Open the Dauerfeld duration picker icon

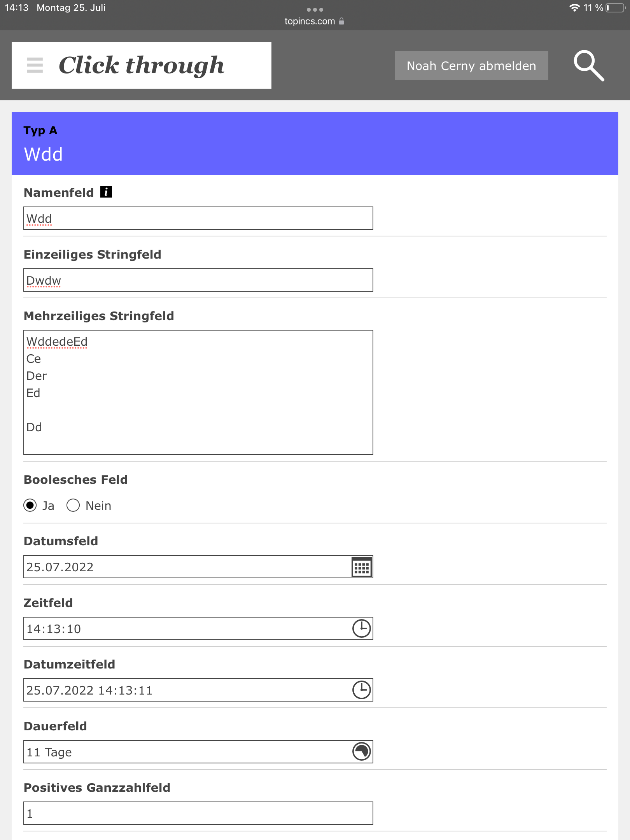361,751
